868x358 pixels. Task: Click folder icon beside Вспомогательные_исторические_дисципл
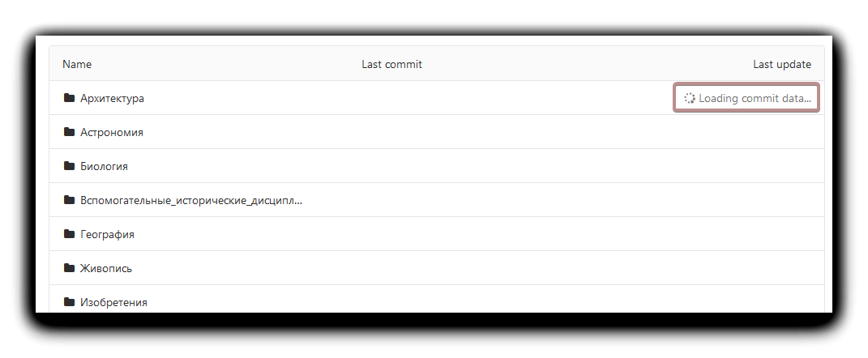point(69,200)
